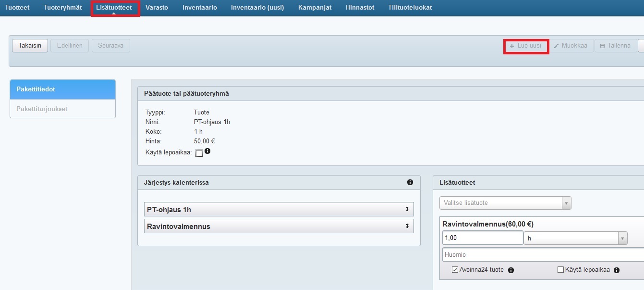Enable Käytä lepoaikaa checkbox under Ravintovalmennus
Image resolution: width=644 pixels, height=290 pixels.
tap(560, 270)
